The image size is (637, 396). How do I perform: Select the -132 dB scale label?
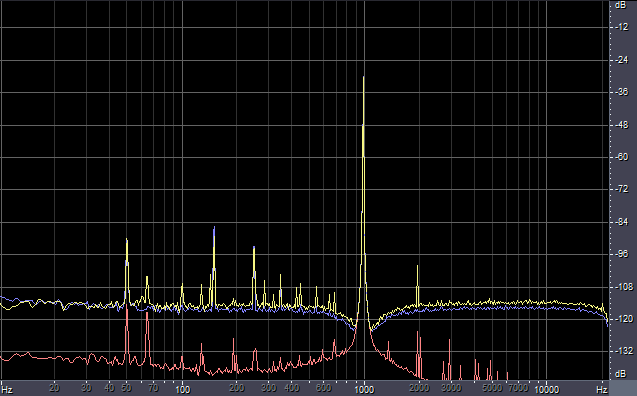[x=624, y=351]
